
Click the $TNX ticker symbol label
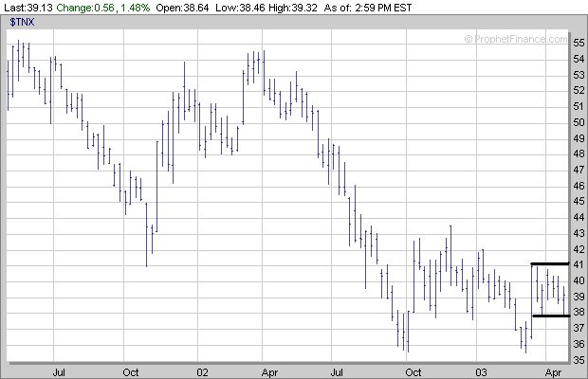coord(22,22)
